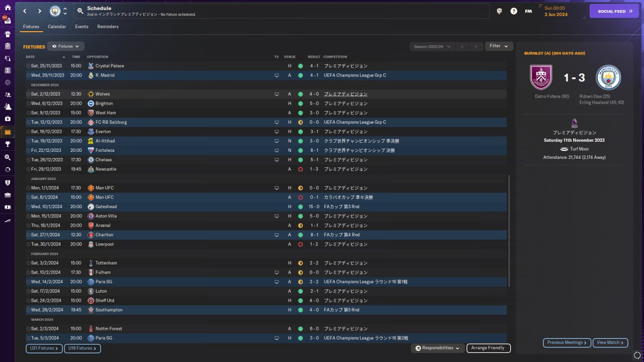Click the circular icon at screen bottom-right corner

pos(637,355)
